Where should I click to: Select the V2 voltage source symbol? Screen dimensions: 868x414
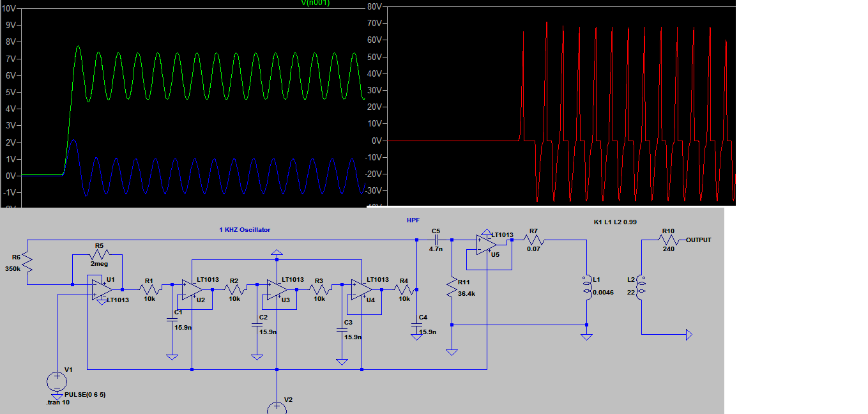(277, 408)
